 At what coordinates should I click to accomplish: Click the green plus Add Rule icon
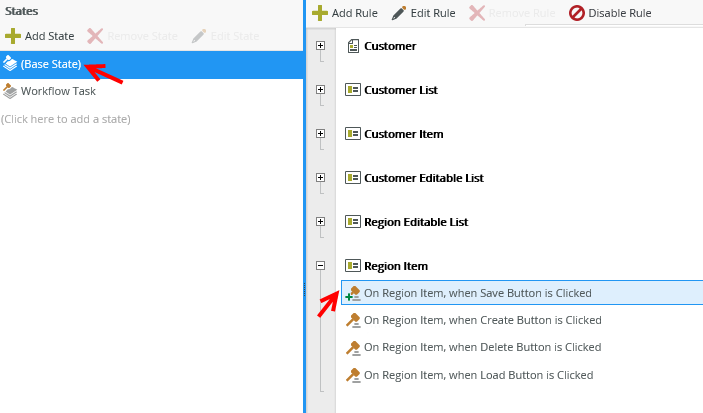320,13
